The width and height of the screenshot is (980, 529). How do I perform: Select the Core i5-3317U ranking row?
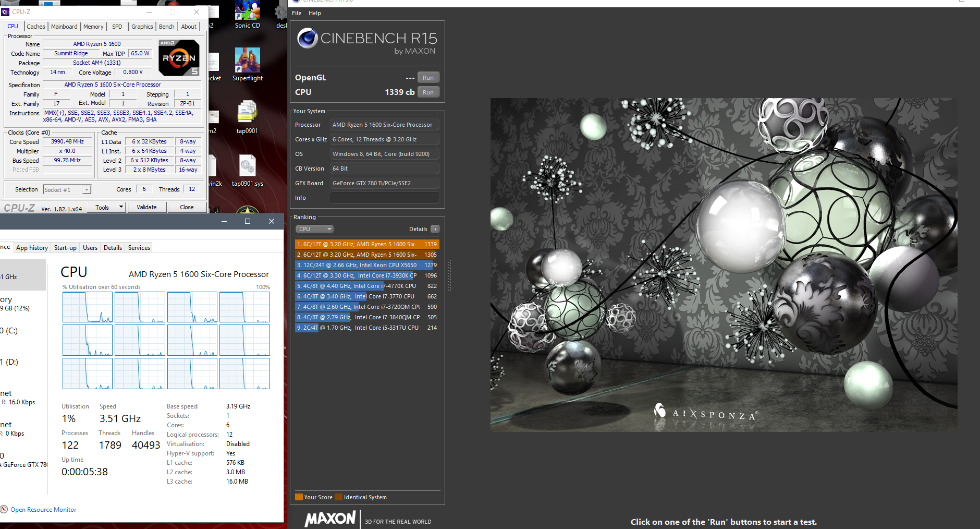coord(367,328)
